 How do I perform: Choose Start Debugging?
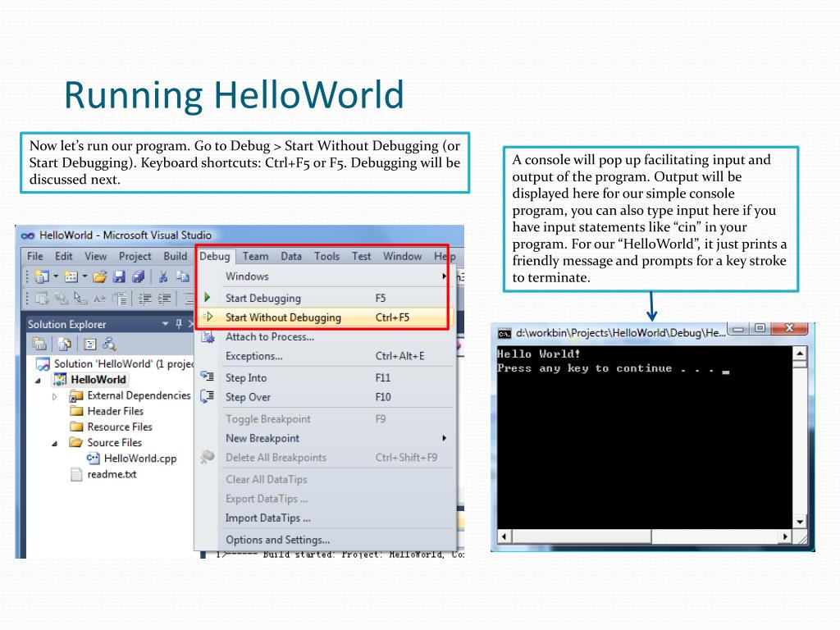(x=324, y=298)
